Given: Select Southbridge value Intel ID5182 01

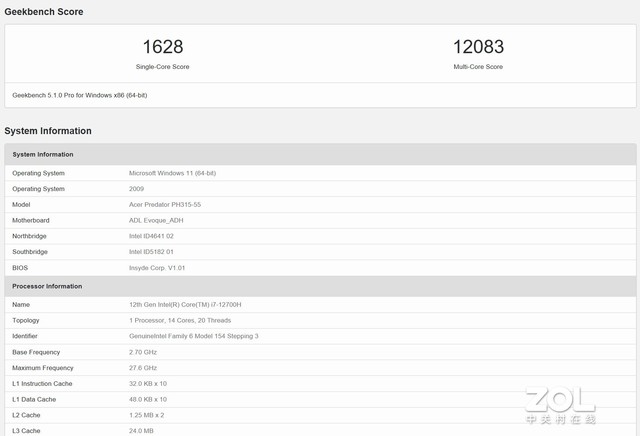Looking at the screenshot, I should tap(151, 252).
